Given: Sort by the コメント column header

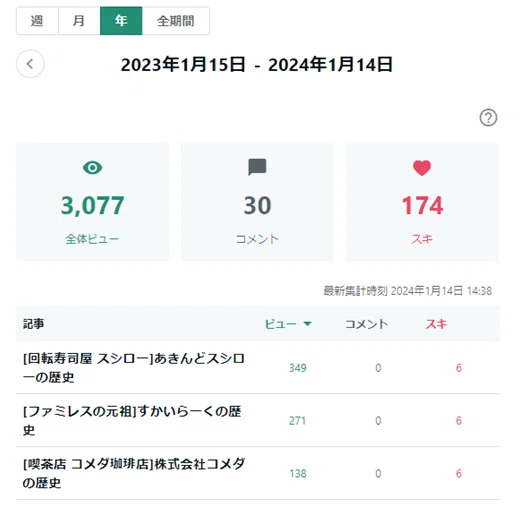Looking at the screenshot, I should (x=366, y=324).
